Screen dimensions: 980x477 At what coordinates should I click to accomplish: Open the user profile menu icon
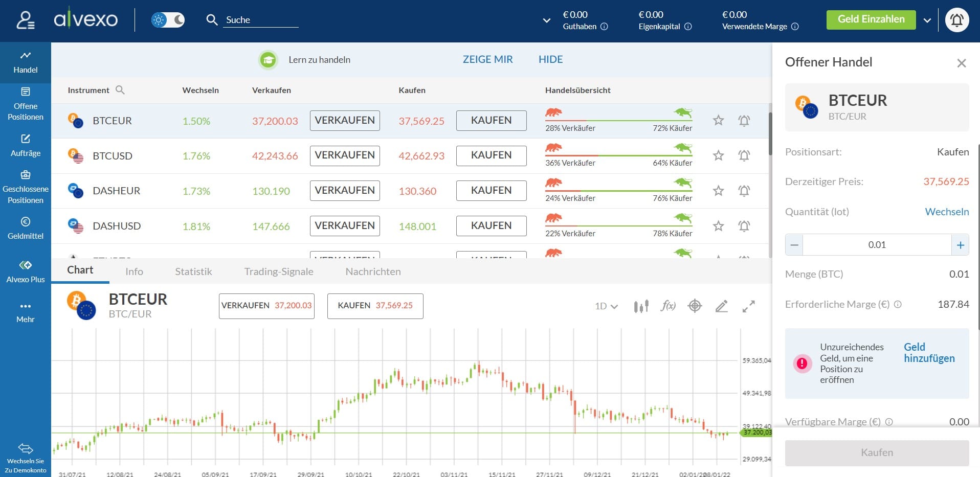coord(26,20)
